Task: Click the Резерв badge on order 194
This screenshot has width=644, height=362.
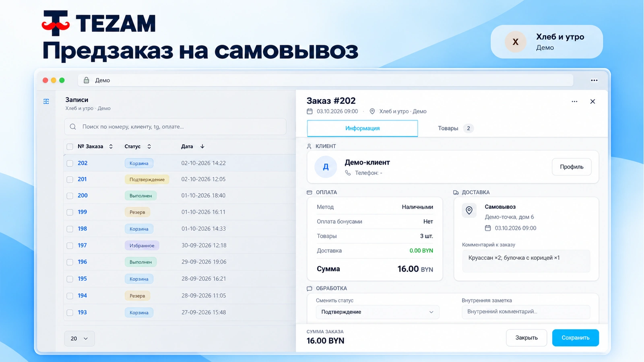Action: tap(137, 296)
